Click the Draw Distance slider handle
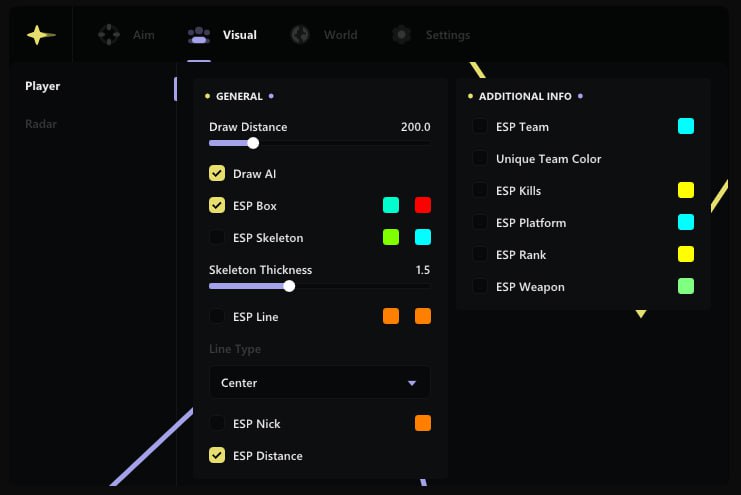 [253, 143]
